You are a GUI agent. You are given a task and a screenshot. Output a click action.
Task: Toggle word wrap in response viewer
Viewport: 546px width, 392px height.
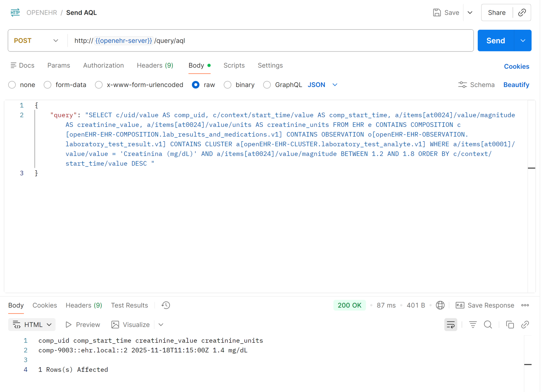450,325
